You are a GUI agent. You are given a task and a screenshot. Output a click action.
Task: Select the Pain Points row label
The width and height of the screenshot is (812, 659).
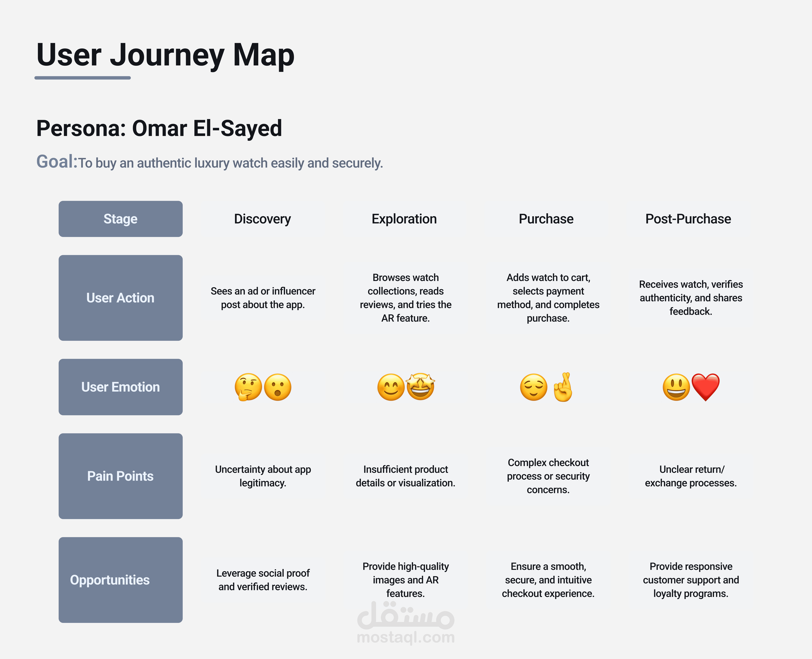pyautogui.click(x=121, y=476)
